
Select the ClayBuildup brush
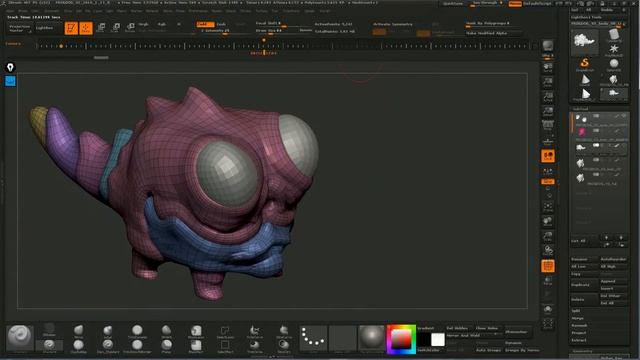[x=78, y=346]
